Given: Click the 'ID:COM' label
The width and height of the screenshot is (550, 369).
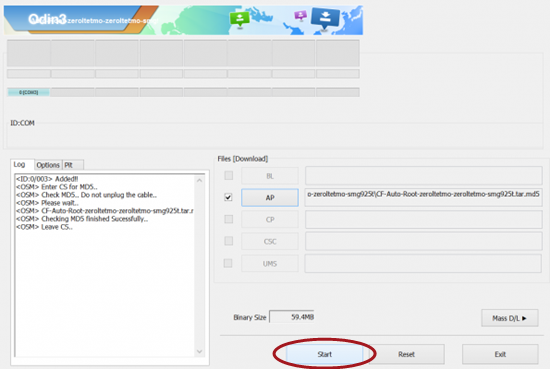Looking at the screenshot, I should (22, 123).
